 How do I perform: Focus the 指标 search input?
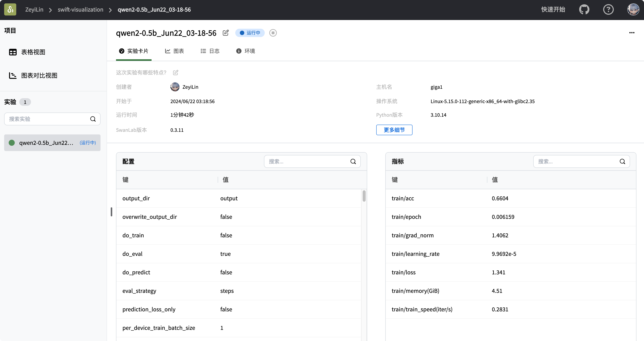[x=581, y=161]
